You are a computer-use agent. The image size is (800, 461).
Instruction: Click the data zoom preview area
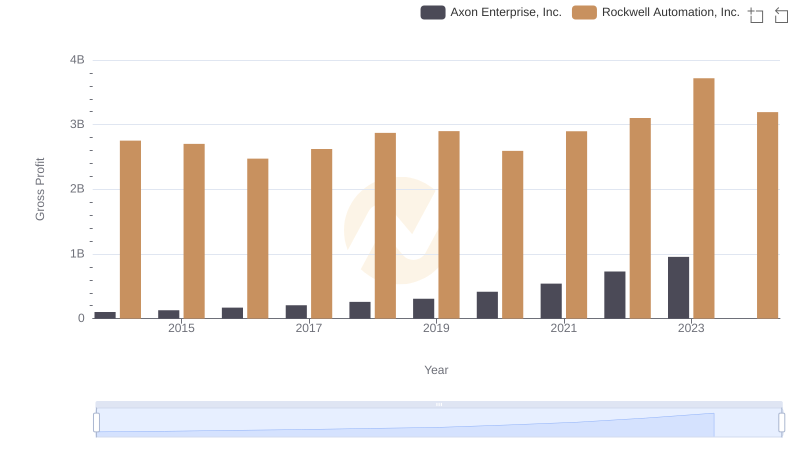(x=439, y=423)
